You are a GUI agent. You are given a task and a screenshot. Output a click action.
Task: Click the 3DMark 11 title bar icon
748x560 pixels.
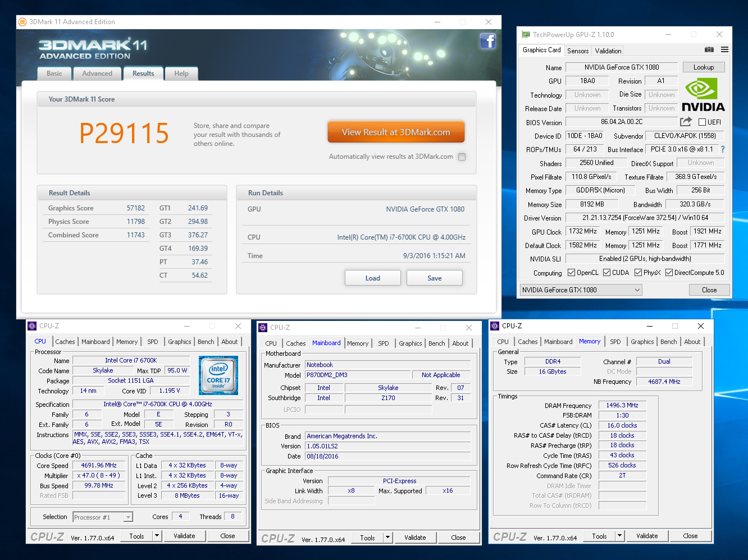click(x=22, y=22)
